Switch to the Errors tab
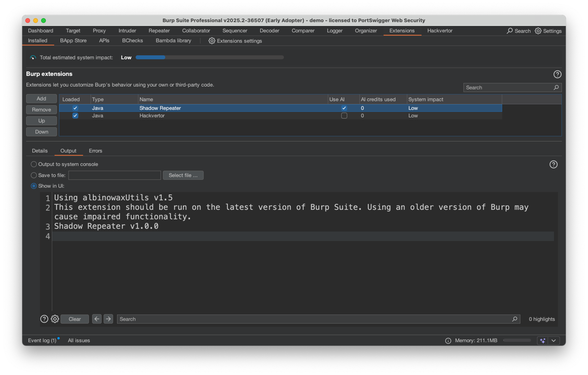This screenshot has width=588, height=375. click(x=95, y=150)
